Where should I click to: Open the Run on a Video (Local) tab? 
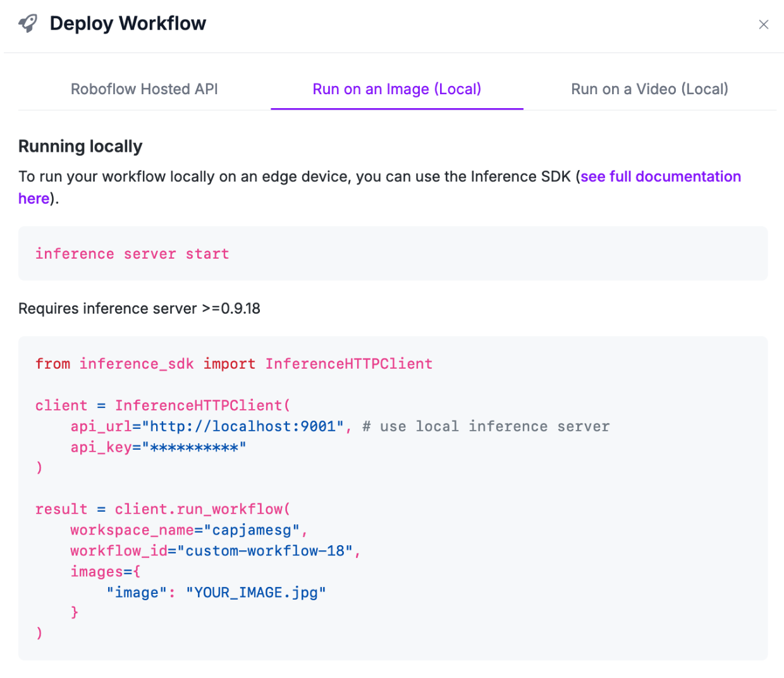tap(649, 89)
